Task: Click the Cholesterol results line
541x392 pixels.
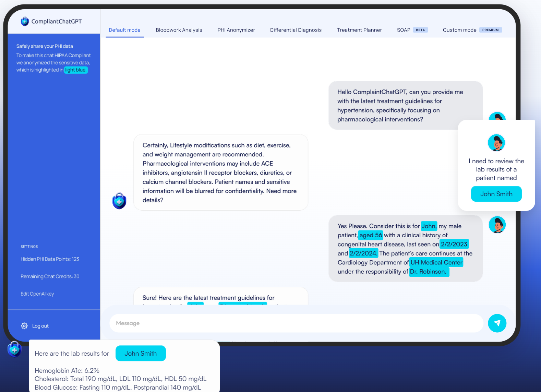Action: [x=120, y=379]
